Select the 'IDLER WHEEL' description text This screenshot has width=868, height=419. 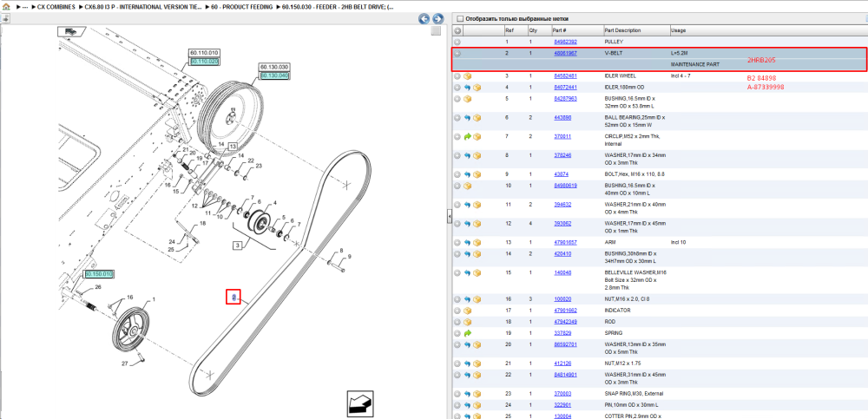click(620, 76)
